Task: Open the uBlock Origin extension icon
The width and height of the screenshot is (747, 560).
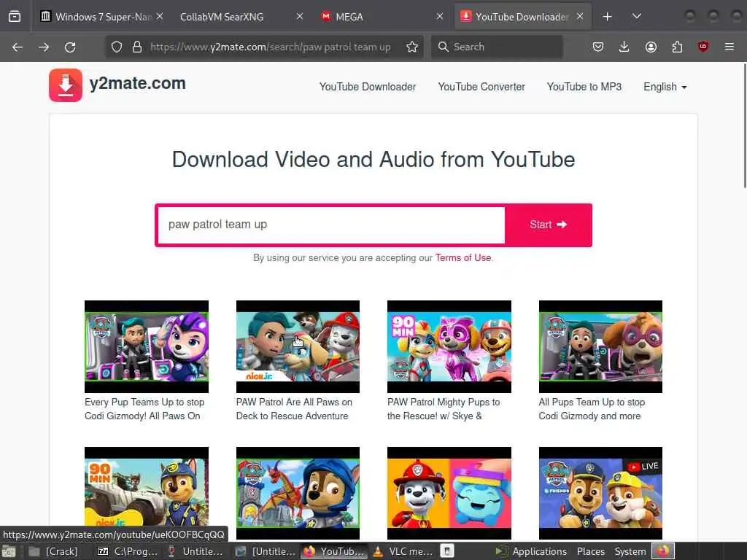Action: click(703, 47)
